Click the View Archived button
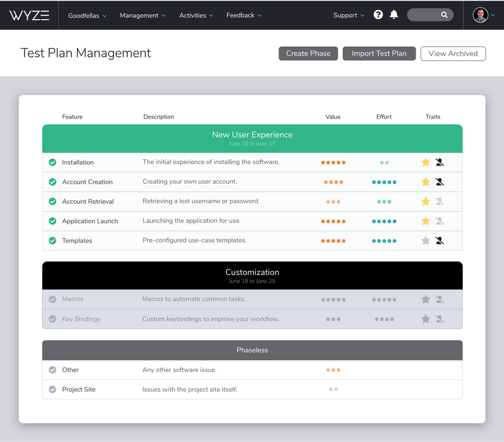 tap(453, 53)
